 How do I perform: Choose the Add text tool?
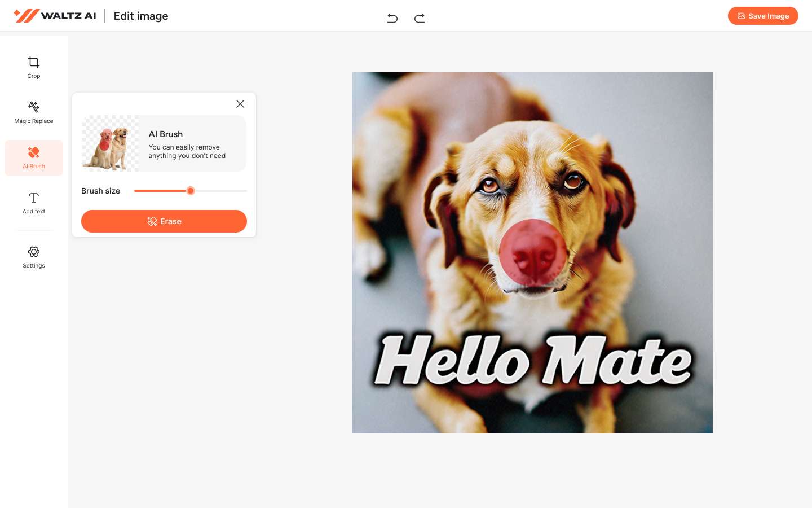coord(34,203)
